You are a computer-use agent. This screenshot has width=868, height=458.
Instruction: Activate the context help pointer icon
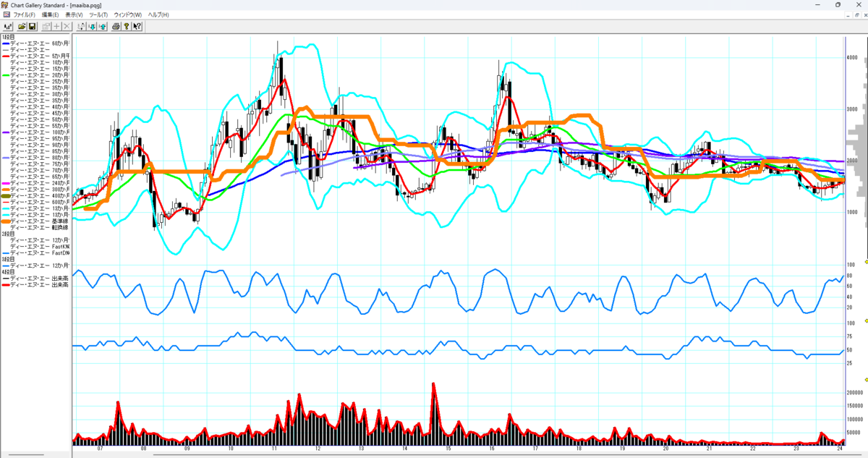point(137,26)
